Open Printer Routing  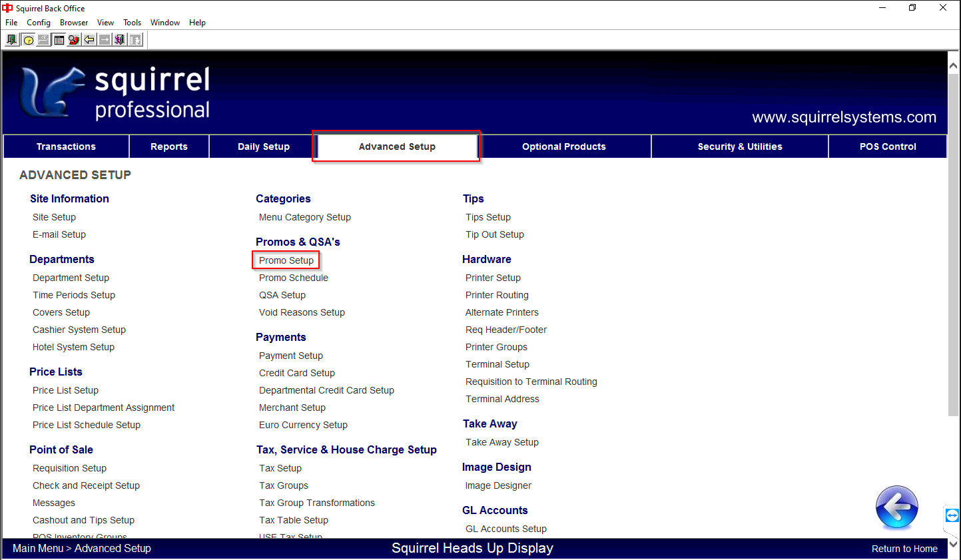(x=497, y=295)
